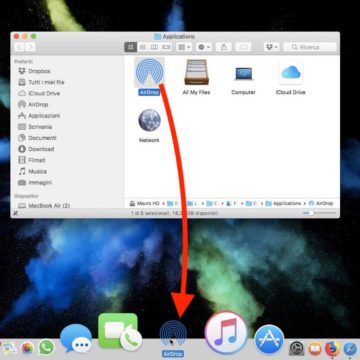Open iTunes from the Dock

click(x=226, y=333)
